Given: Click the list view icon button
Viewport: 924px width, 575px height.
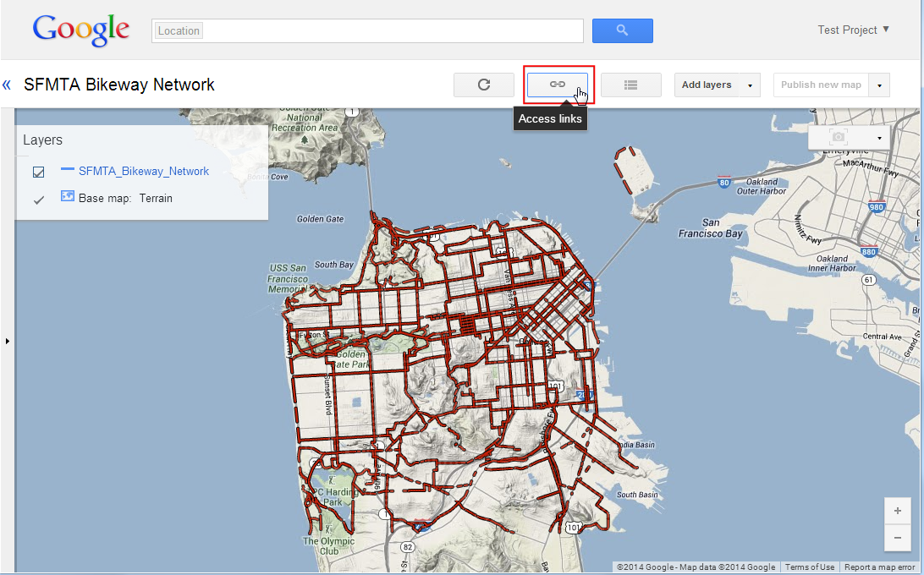Looking at the screenshot, I should [x=630, y=85].
